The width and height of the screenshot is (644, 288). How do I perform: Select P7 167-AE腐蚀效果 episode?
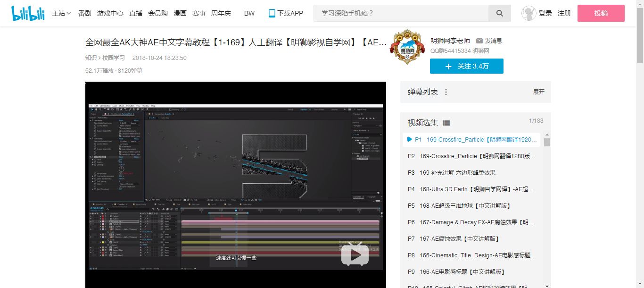tap(472, 238)
